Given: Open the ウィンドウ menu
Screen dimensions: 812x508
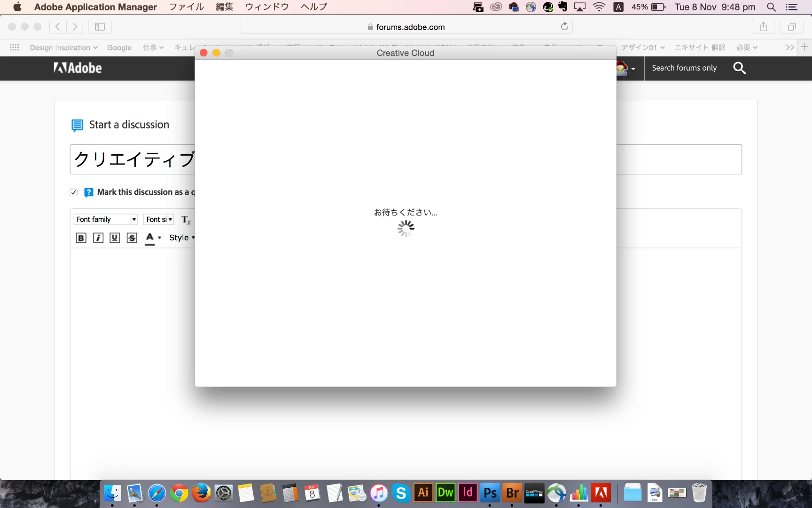Looking at the screenshot, I should (x=267, y=7).
